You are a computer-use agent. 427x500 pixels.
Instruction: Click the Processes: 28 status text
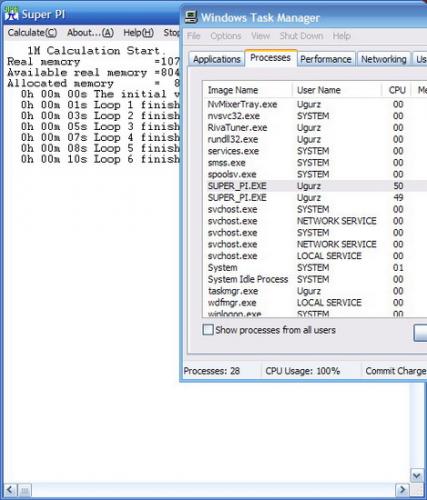[x=212, y=371]
